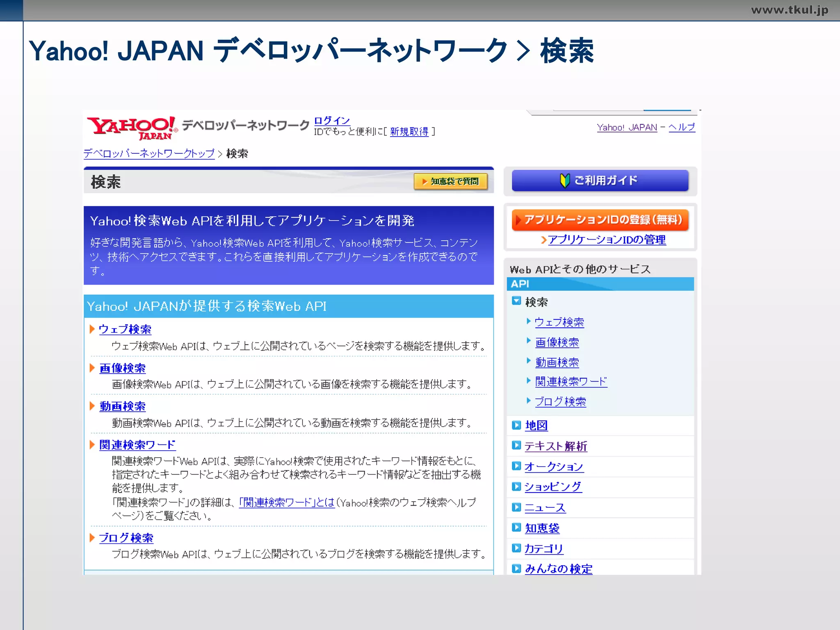Screen dimensions: 840x630
Task: Click the beginner leaf icon on ご利用ガイド
Action: pyautogui.click(x=565, y=180)
